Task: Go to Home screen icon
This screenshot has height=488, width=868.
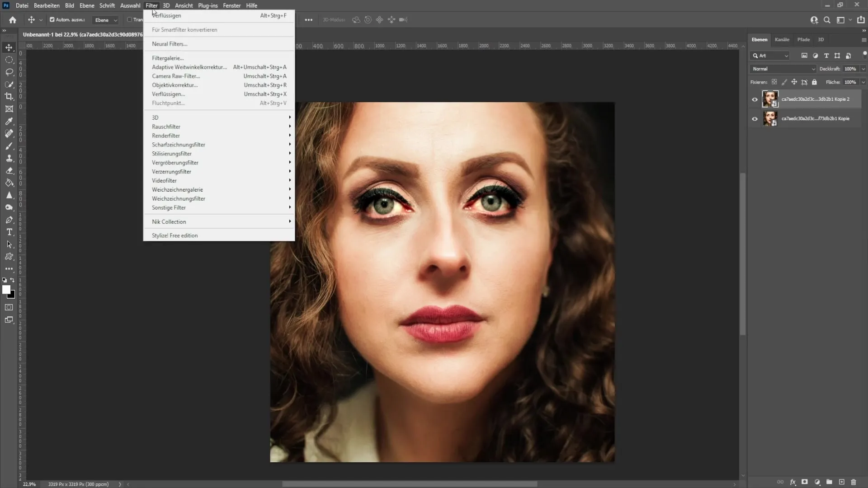Action: (13, 20)
